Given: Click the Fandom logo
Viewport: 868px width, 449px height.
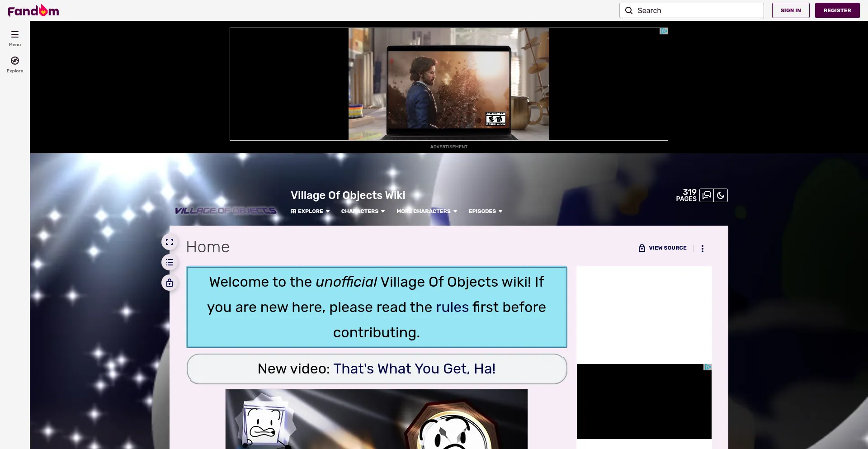Looking at the screenshot, I should [x=33, y=10].
